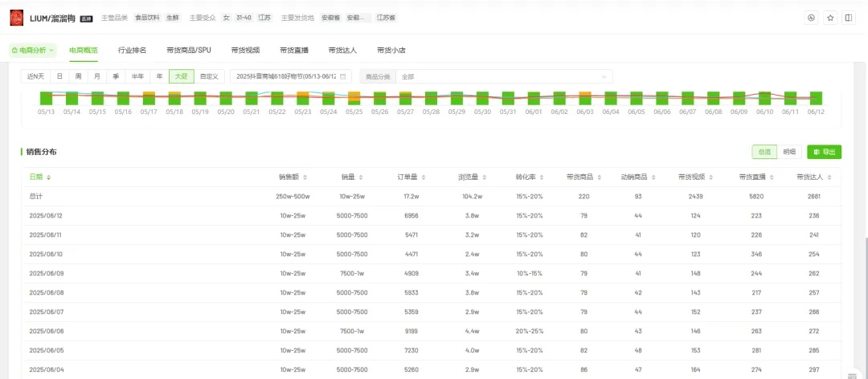Click the calendar icon in date range field

343,76
